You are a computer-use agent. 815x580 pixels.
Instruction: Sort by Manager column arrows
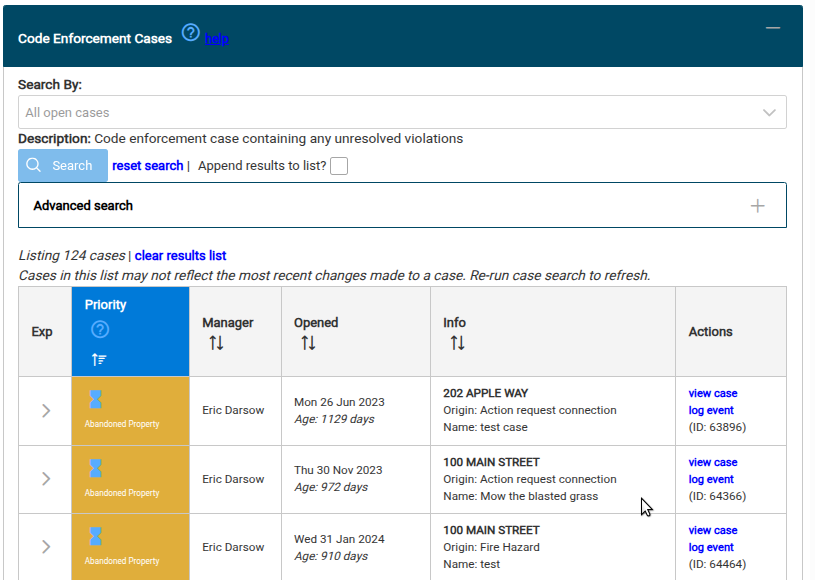[x=216, y=343]
